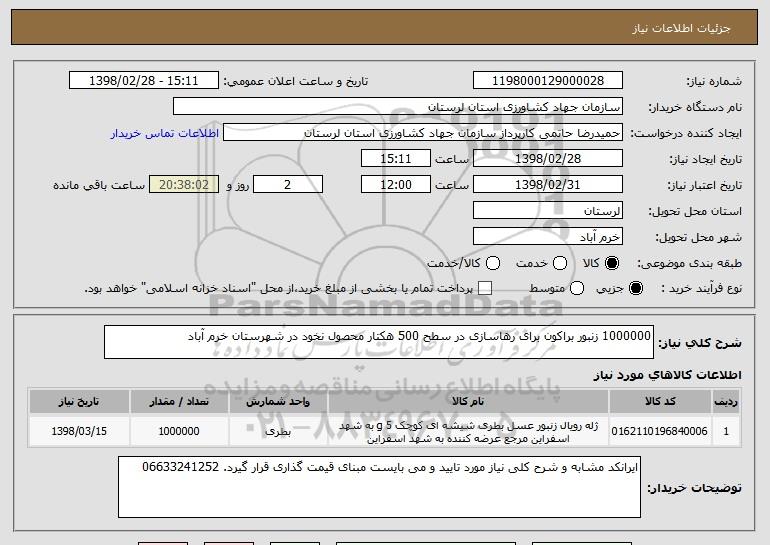Click the واحد شمارش column header
Viewport: 770px width, 545px height.
click(x=278, y=402)
